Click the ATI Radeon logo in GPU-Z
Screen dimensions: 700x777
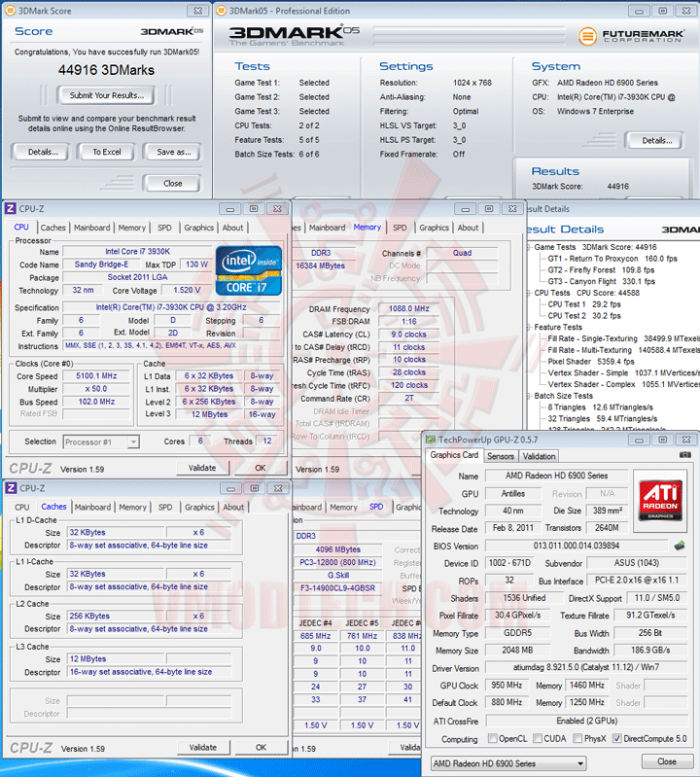click(660, 501)
